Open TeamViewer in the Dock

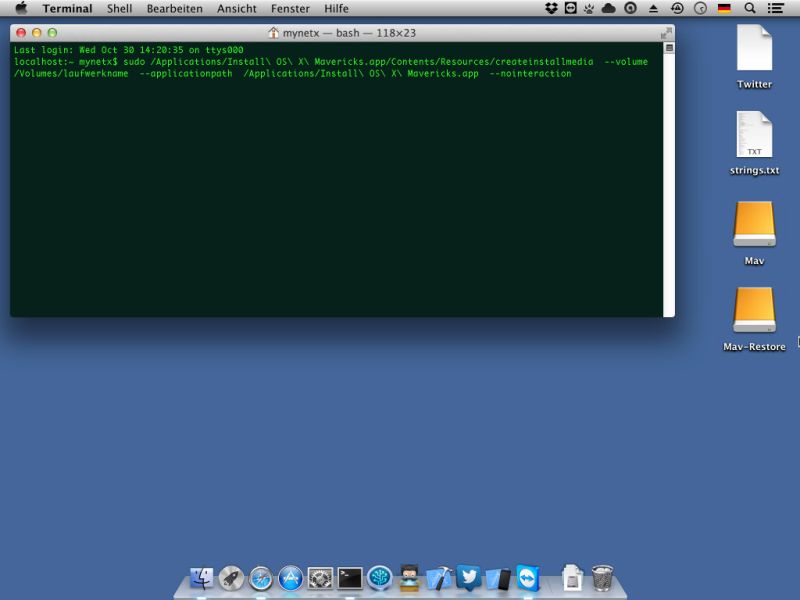(x=528, y=578)
